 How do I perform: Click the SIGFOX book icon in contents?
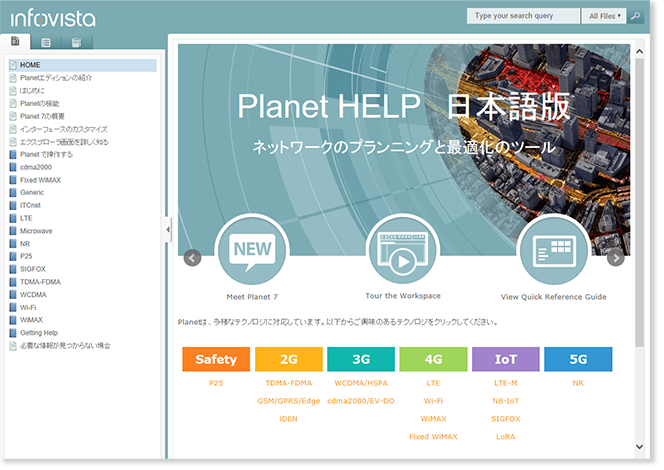pos(13,269)
